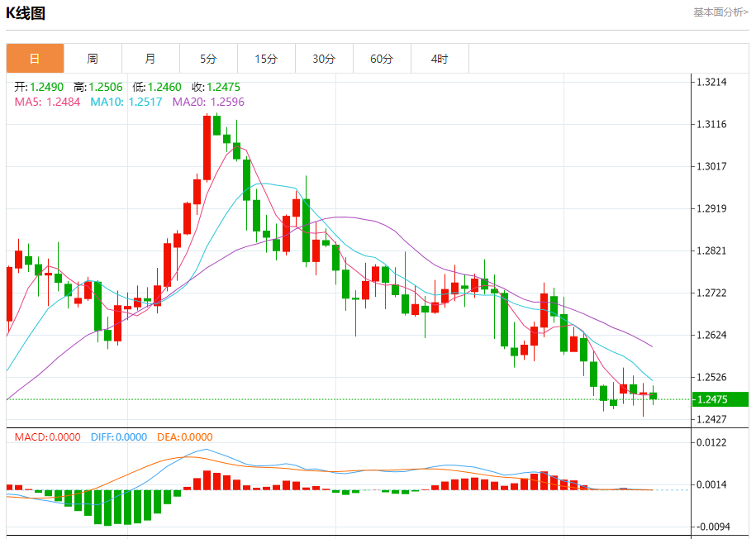The height and width of the screenshot is (539, 756).
Task: Switch to the 月 monthly tab
Action: [151, 59]
